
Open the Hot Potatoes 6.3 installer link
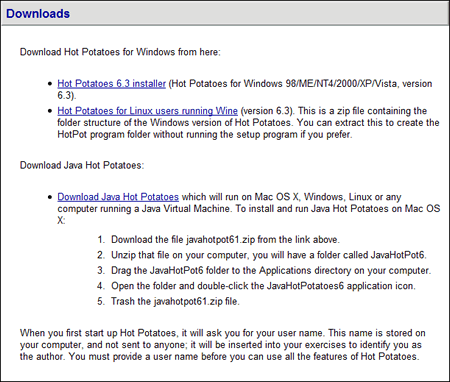(x=111, y=83)
